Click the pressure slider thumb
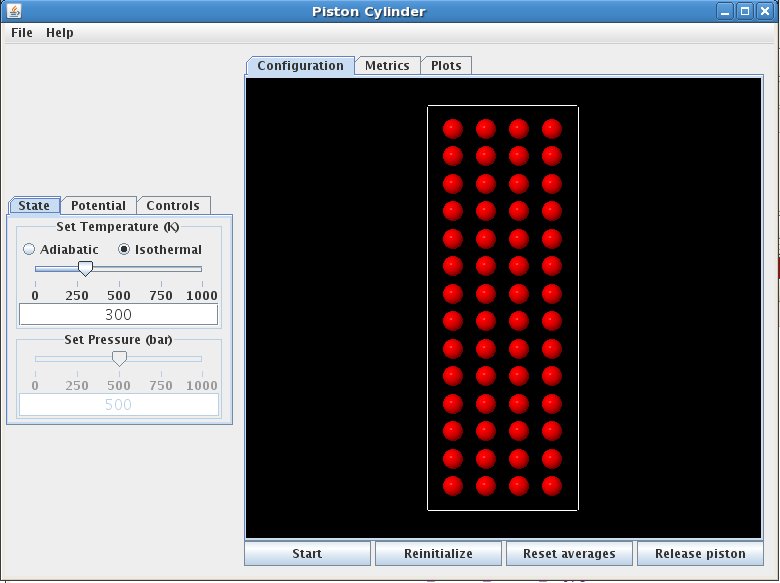 click(119, 359)
